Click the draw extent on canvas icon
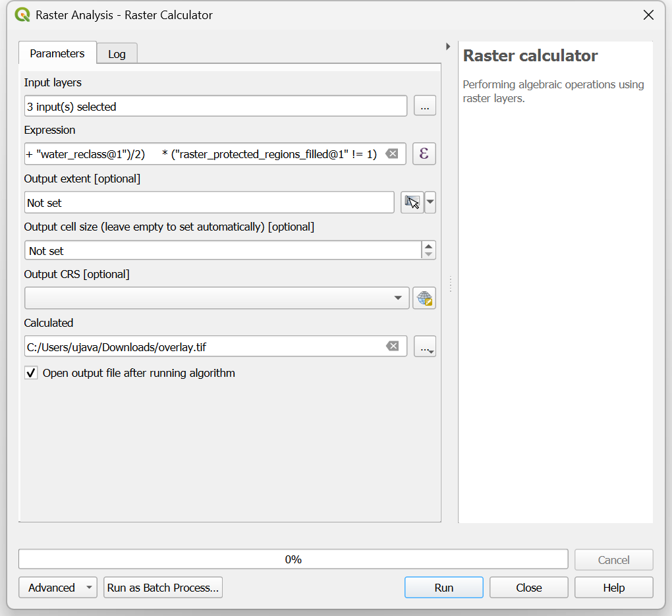This screenshot has height=616, width=672. tap(412, 202)
